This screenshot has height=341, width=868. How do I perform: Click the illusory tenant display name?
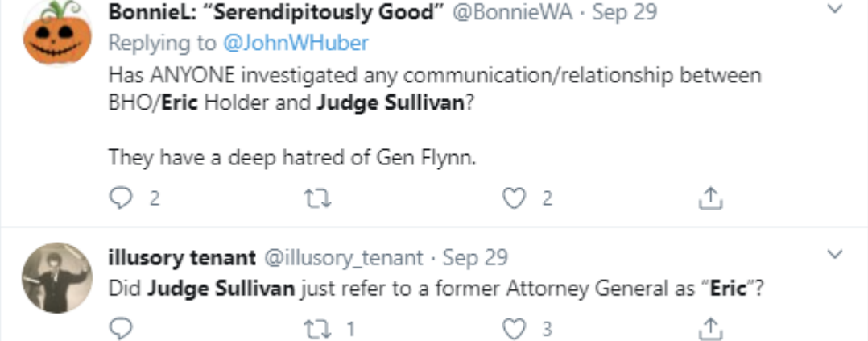(x=182, y=258)
